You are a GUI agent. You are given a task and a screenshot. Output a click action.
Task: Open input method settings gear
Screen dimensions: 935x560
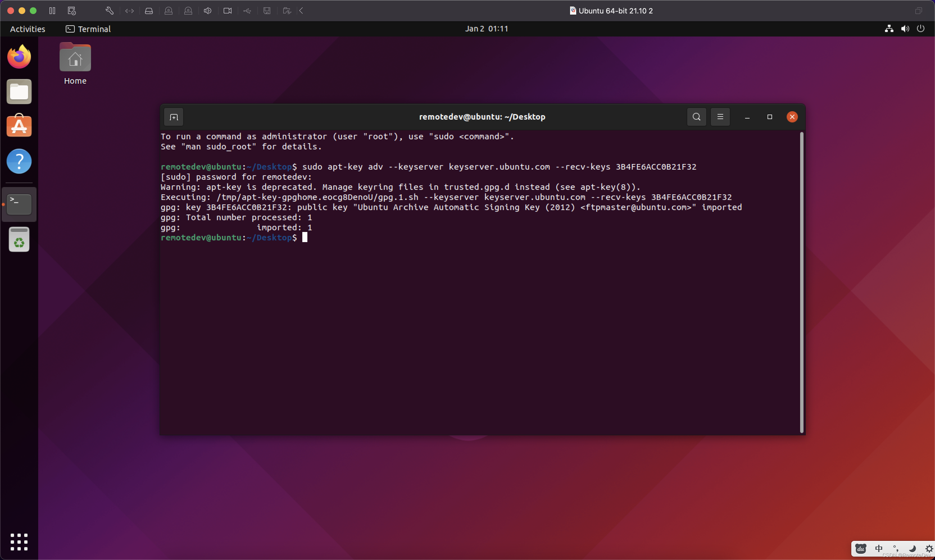coord(929,548)
